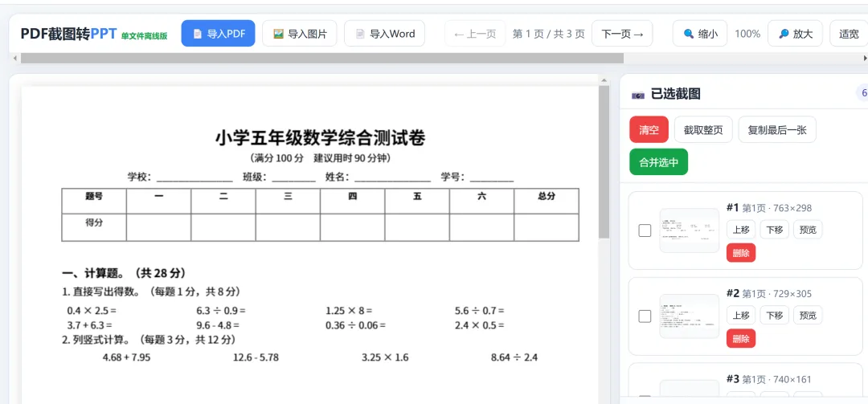
Task: Click the 单文件离线版 label
Action: [x=145, y=35]
